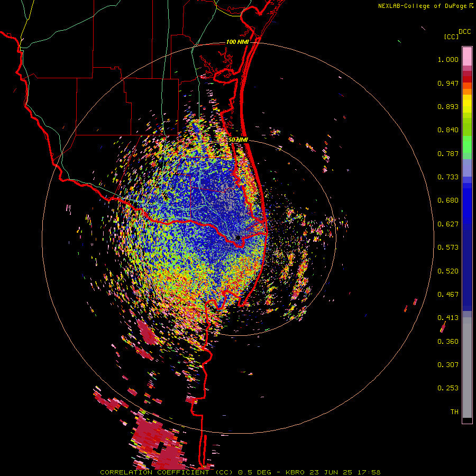Click the 0.893 scale value
The image size is (476, 476).
click(x=448, y=106)
